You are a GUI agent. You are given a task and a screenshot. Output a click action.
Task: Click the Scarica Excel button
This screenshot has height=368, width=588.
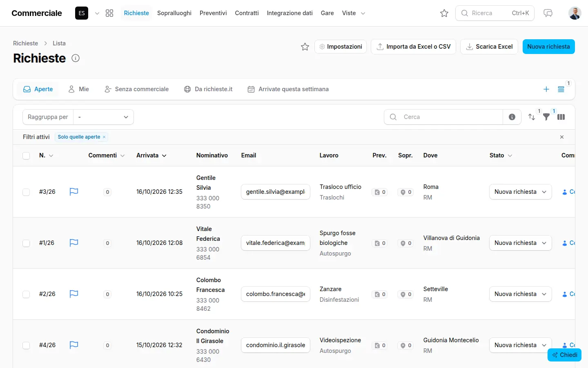(489, 47)
